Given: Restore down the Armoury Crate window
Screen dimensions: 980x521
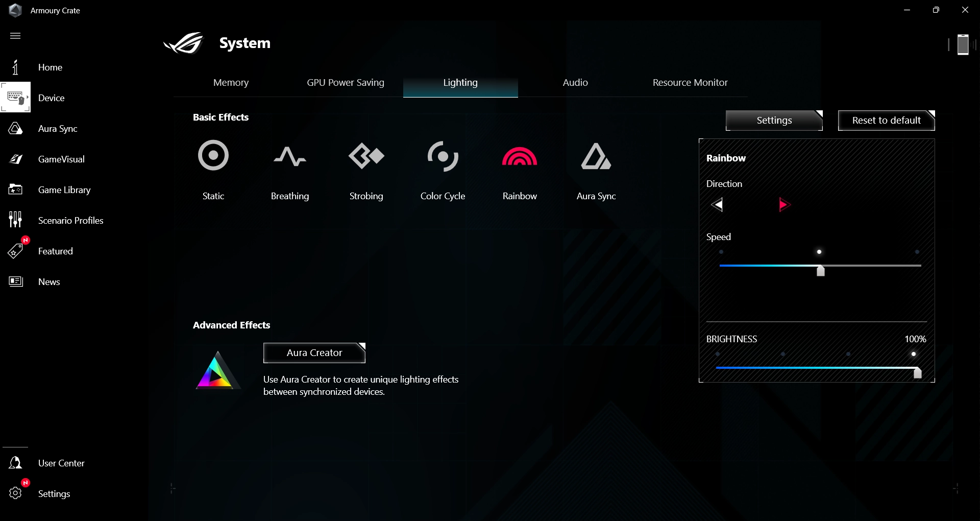Looking at the screenshot, I should pos(936,10).
